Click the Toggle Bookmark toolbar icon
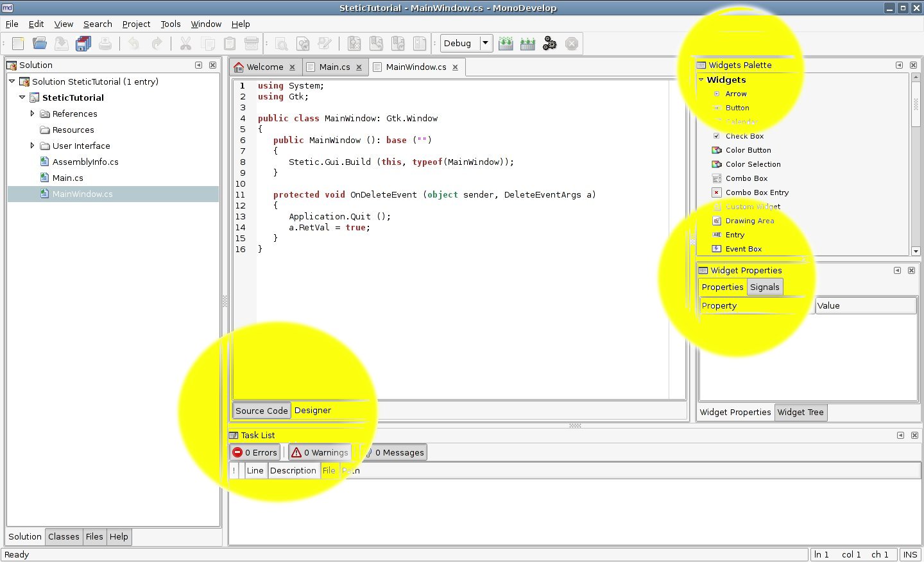This screenshot has width=924, height=562. point(354,44)
